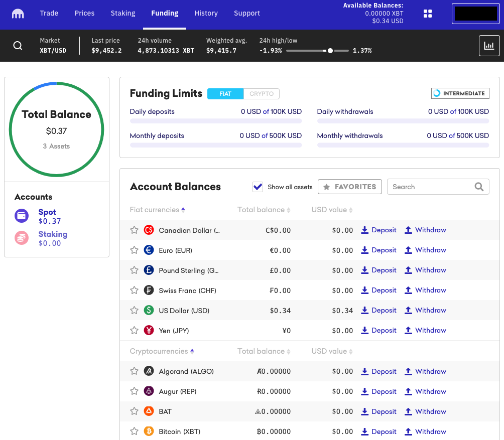Viewport: 504px width, 440px height.
Task: Open the XBT/USD market selector
Action: pyautogui.click(x=53, y=46)
